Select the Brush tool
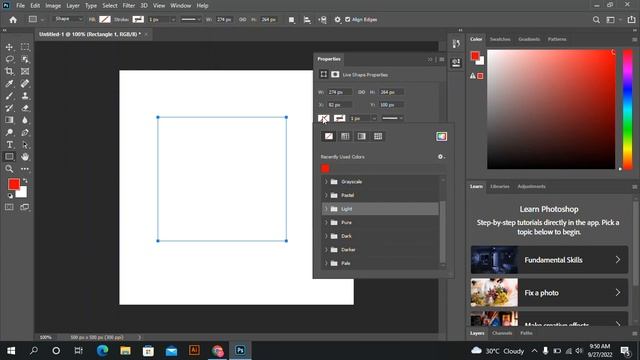 click(x=9, y=96)
